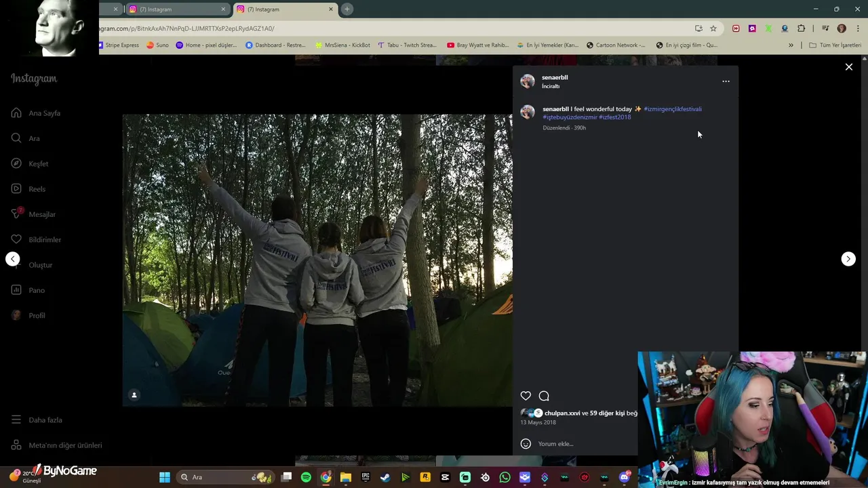Open the post's three-dot options menu
Image resolution: width=868 pixels, height=488 pixels.
pyautogui.click(x=726, y=81)
